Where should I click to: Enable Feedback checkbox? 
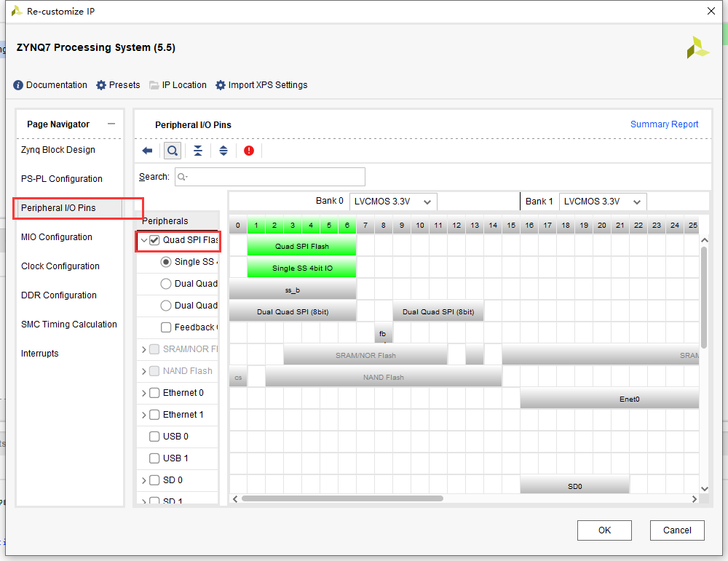[166, 327]
